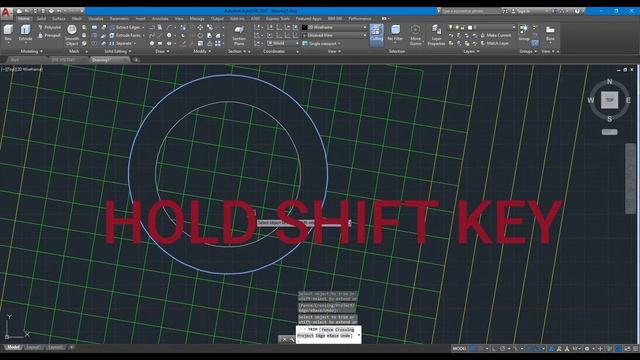Add a new drawing tab with plus

(x=136, y=60)
